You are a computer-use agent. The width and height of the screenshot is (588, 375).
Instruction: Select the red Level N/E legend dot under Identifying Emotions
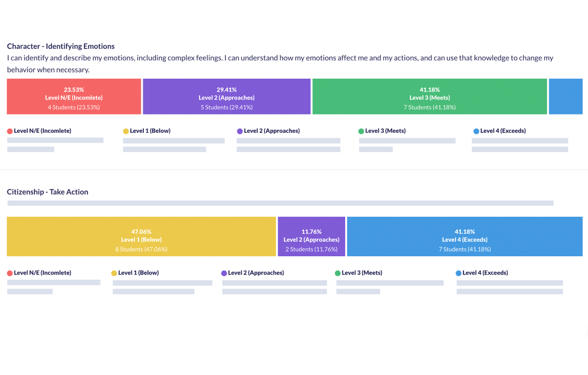(9, 131)
